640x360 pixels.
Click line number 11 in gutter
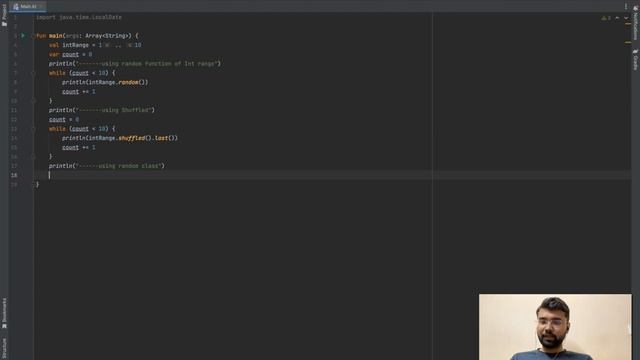tap(14, 110)
